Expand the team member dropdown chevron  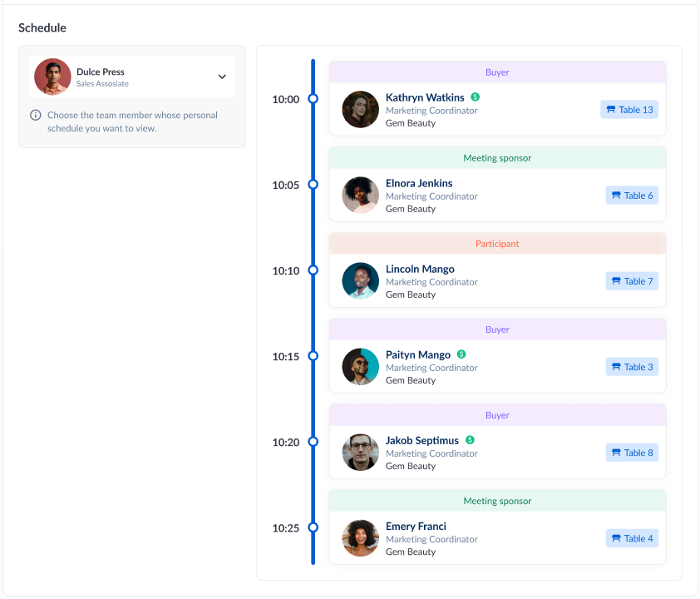click(222, 77)
